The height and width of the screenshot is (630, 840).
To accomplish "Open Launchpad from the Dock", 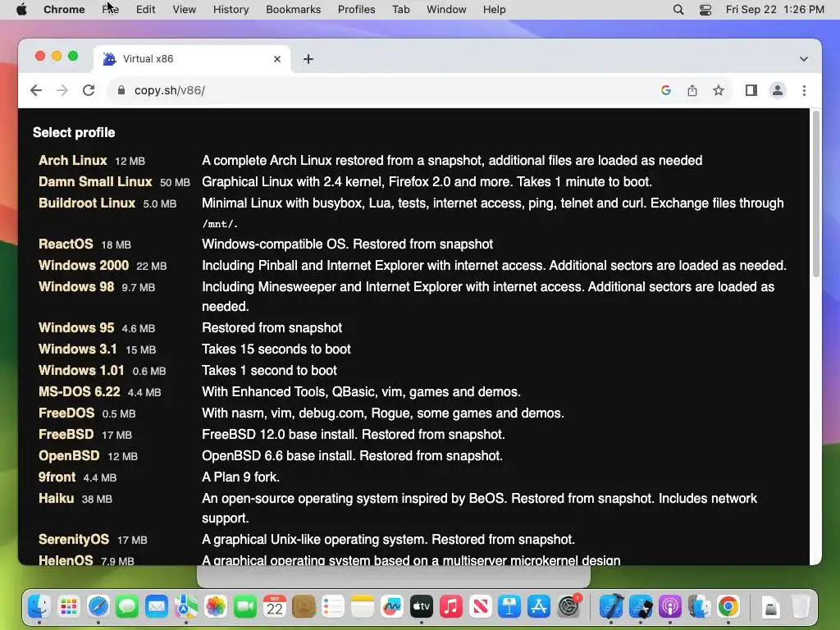I will 69,606.
